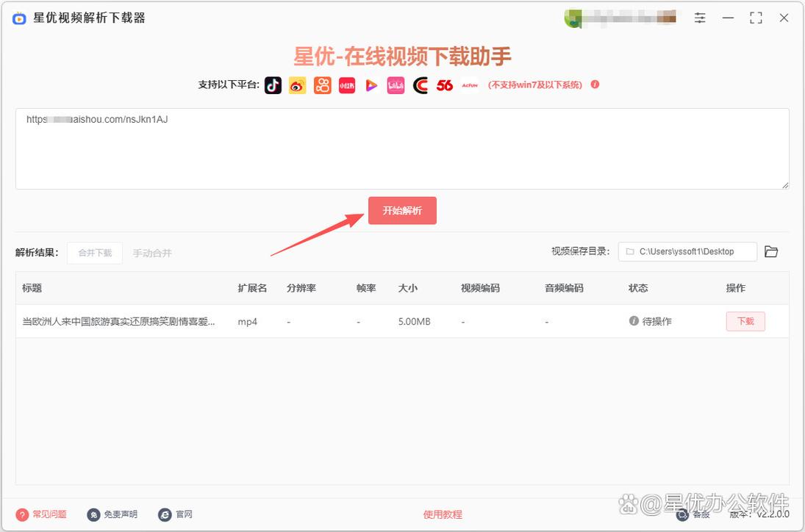Click the red info icon beside win7 notice
The width and height of the screenshot is (805, 532).
click(x=595, y=85)
